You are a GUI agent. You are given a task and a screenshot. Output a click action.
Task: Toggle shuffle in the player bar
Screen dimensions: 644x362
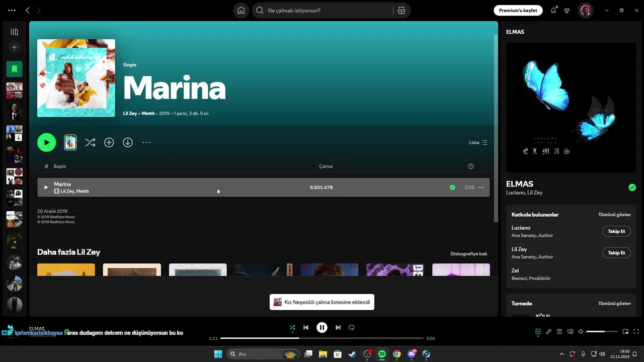click(x=292, y=328)
